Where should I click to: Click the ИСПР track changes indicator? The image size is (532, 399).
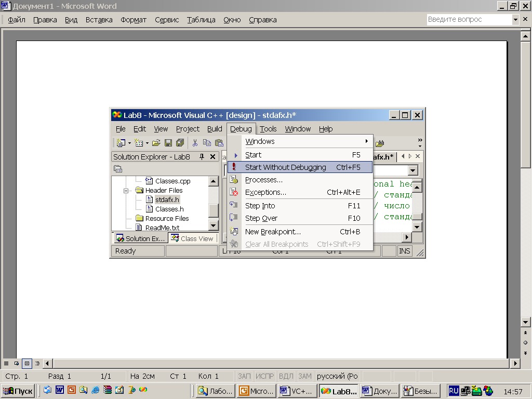click(x=264, y=376)
